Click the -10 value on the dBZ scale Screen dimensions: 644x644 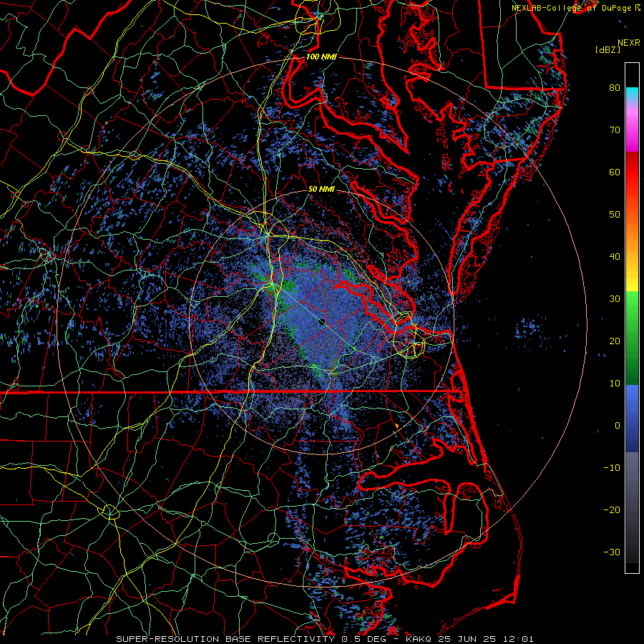(612, 468)
